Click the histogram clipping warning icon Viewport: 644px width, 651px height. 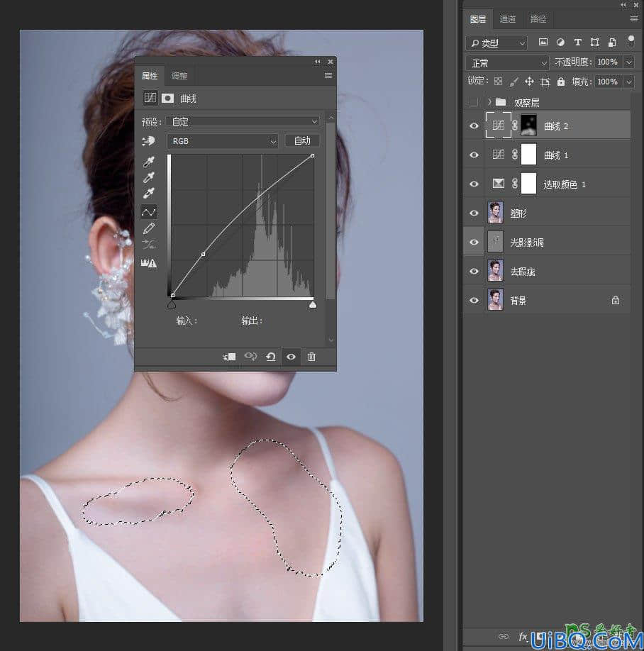click(x=149, y=263)
